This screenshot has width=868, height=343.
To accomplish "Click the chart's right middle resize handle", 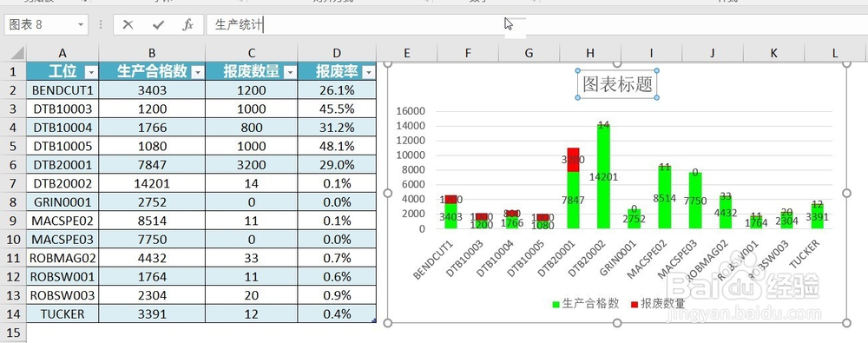I will pyautogui.click(x=845, y=193).
